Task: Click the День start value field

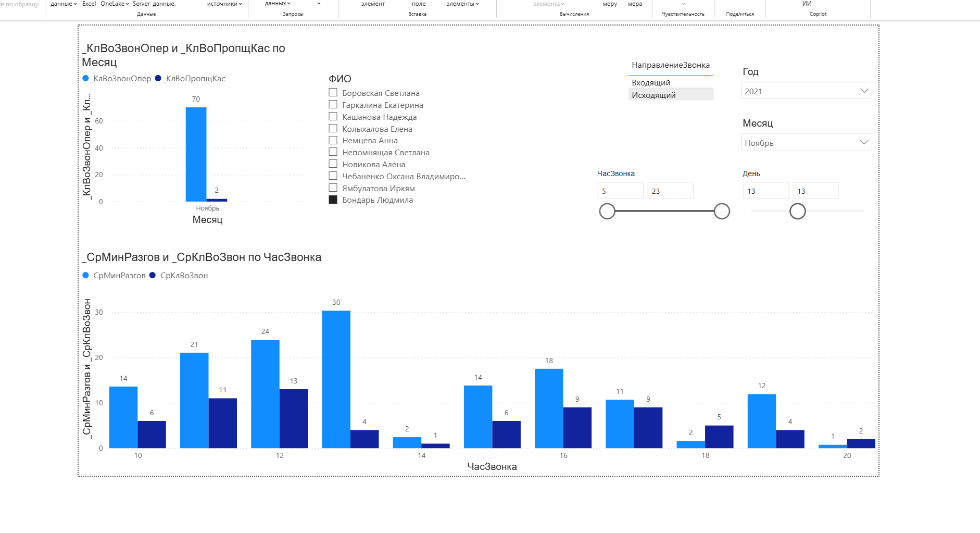Action: pyautogui.click(x=765, y=191)
